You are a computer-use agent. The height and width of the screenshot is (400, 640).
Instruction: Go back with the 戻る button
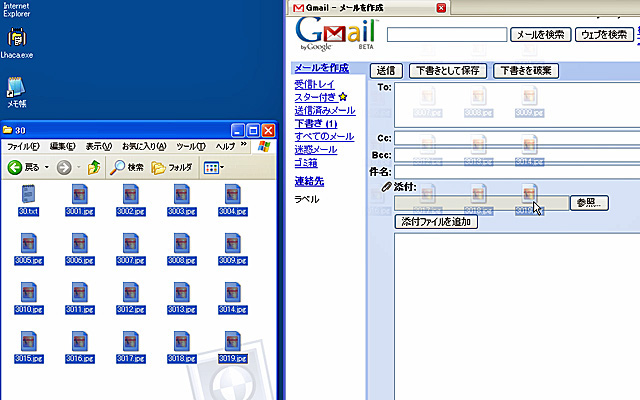coord(23,167)
